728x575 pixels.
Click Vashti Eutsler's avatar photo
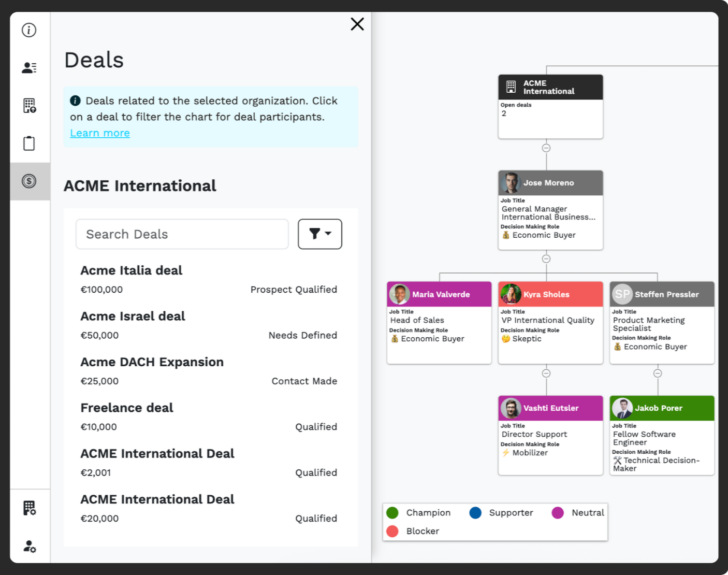(511, 408)
